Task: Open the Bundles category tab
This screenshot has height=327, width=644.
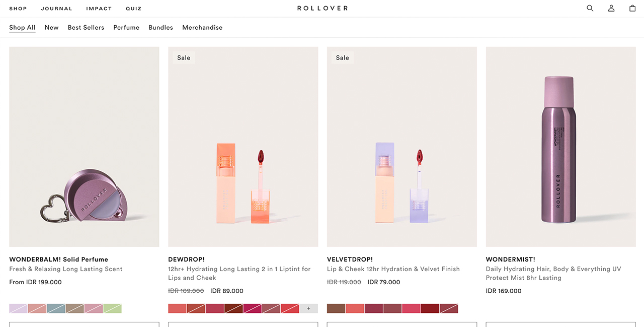Action: coord(160,28)
